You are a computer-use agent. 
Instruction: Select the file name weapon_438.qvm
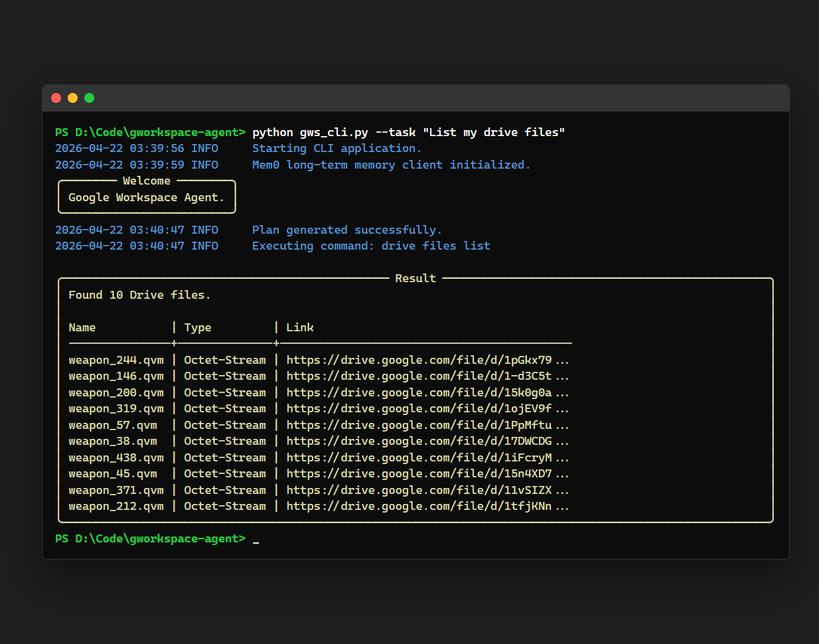coord(116,457)
